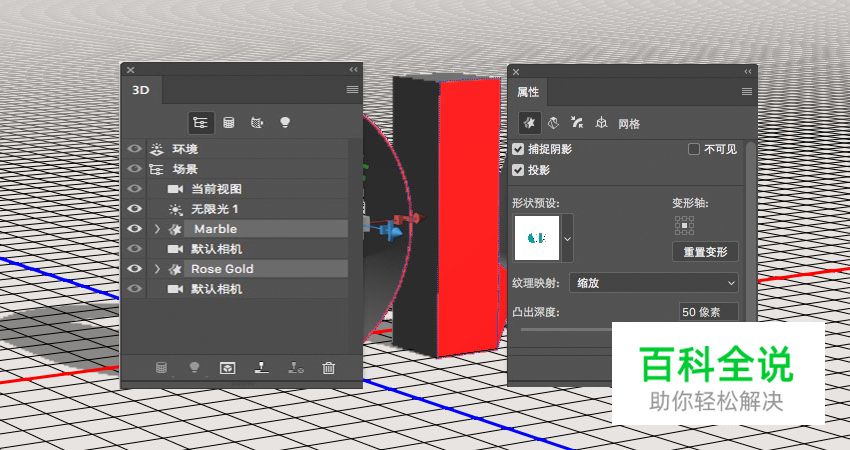
Task: Open the 纹理映射 缩放 dropdown
Action: tap(654, 283)
